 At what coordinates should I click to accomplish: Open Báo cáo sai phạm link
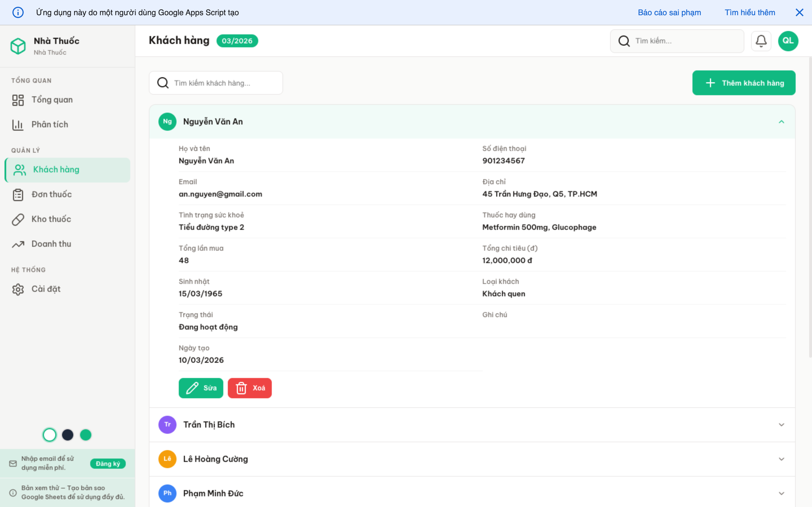tap(669, 12)
